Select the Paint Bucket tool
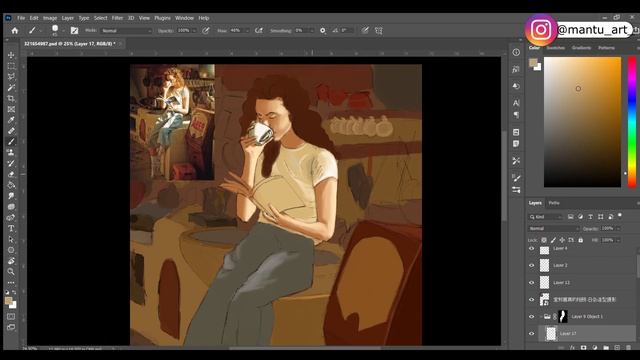640x360 pixels. [11, 185]
